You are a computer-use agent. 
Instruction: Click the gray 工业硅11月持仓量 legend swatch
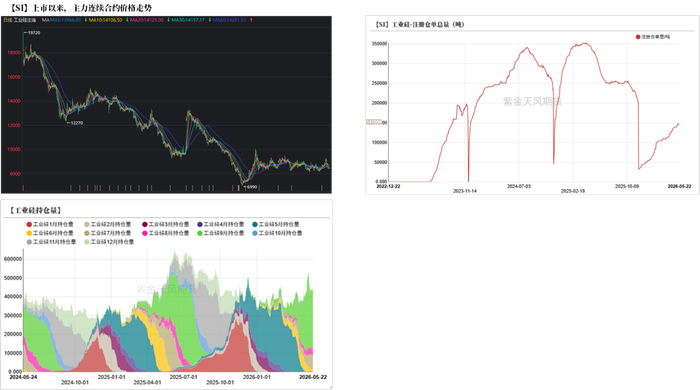29,242
